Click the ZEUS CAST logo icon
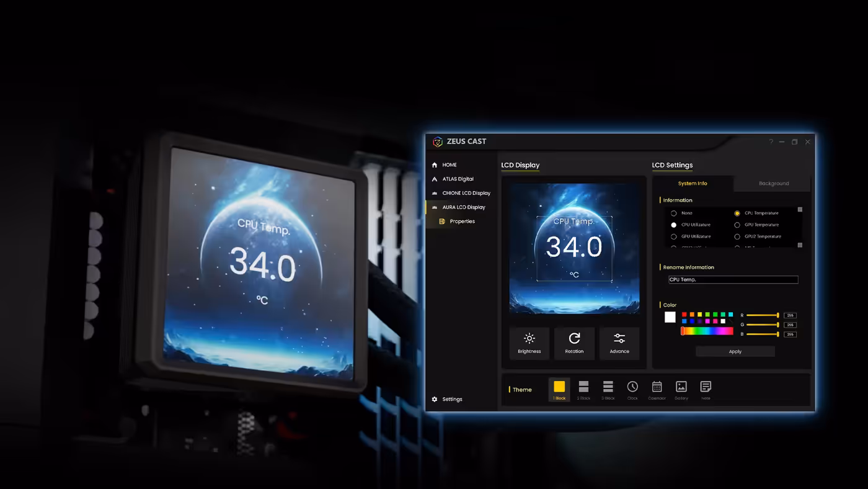The height and width of the screenshot is (489, 868). tap(438, 141)
